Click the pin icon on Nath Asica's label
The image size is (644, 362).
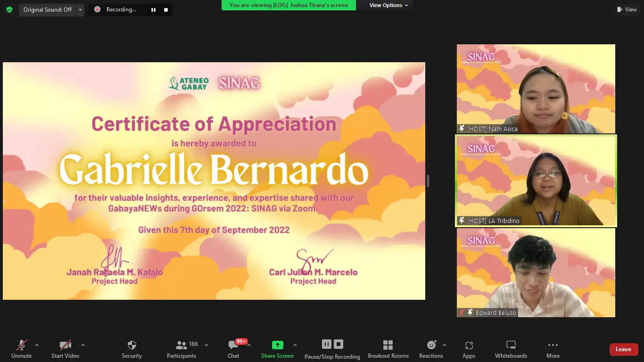[x=462, y=129]
